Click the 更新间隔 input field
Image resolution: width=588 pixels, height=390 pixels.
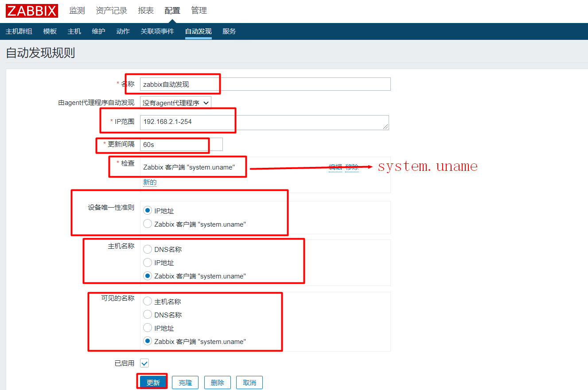[x=181, y=144]
